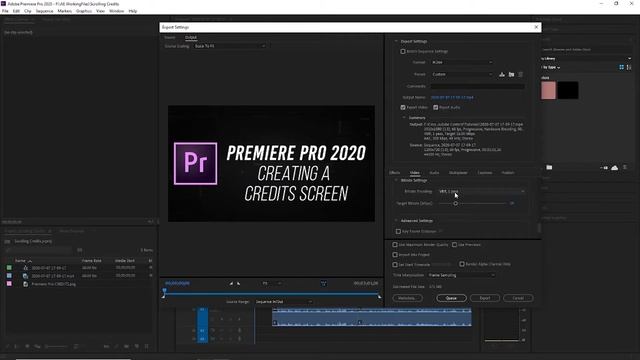Viewport: 640px width, 360px height.
Task: Open the Time Interpolation dropdown
Action: click(462, 275)
